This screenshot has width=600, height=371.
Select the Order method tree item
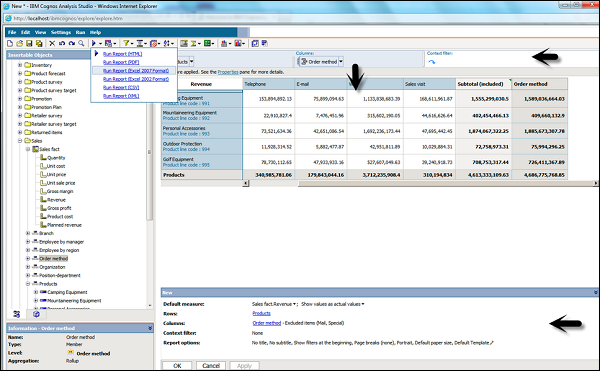pos(54,259)
